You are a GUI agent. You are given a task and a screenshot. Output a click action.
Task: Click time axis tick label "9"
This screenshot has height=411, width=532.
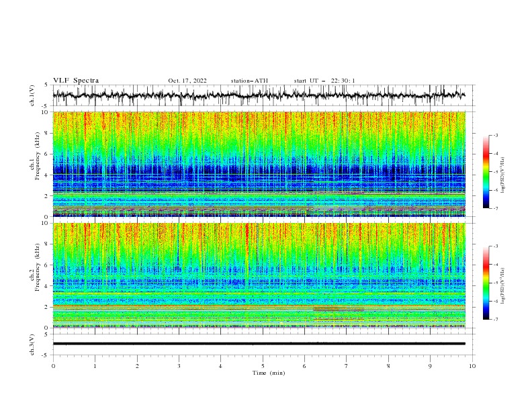[430, 366]
